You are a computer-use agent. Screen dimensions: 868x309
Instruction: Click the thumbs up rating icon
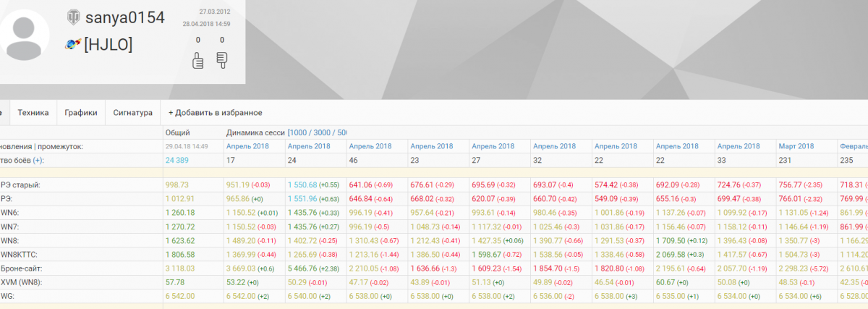197,61
